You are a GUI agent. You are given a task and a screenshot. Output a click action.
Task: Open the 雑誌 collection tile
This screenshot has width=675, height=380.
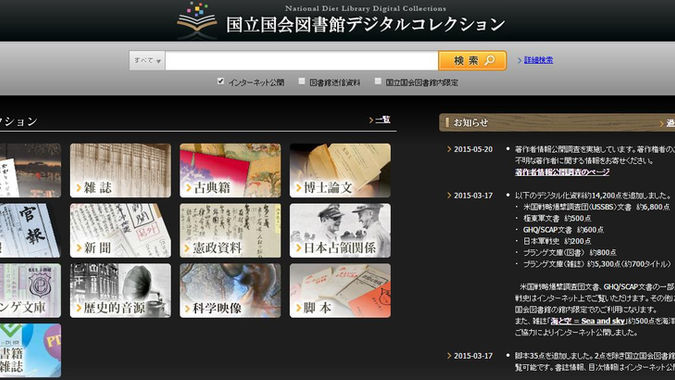coord(121,170)
